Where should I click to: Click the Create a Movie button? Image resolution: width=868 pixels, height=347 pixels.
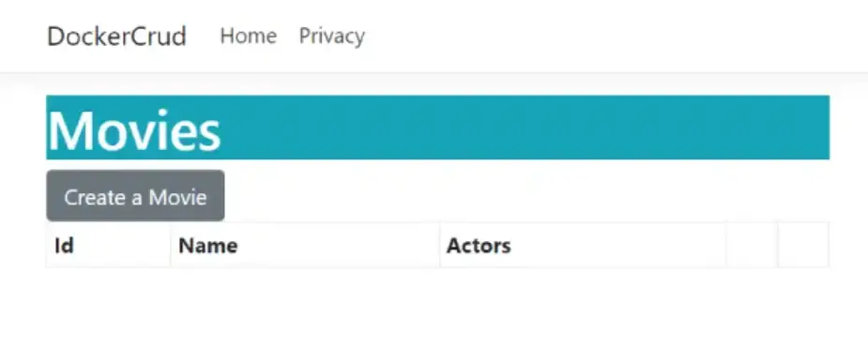click(136, 196)
